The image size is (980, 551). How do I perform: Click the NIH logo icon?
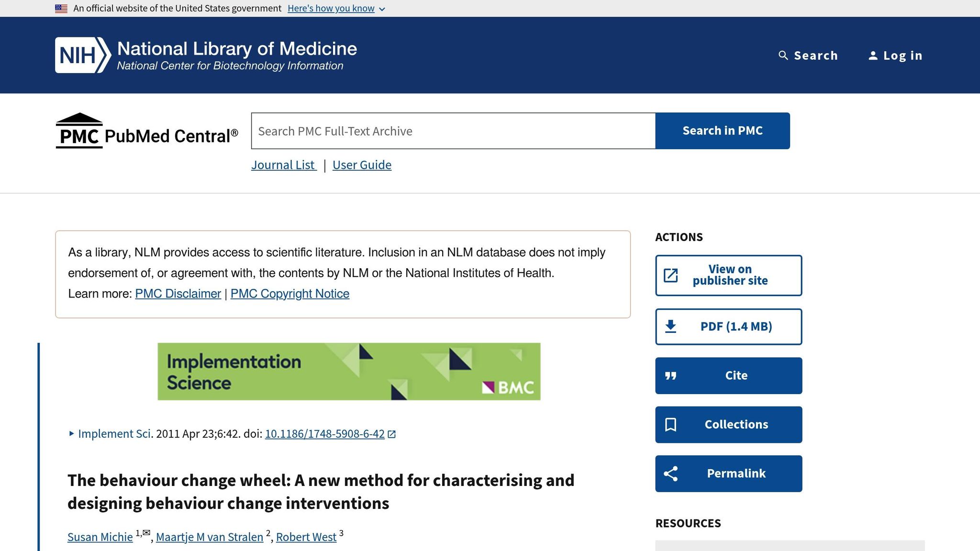click(x=83, y=55)
